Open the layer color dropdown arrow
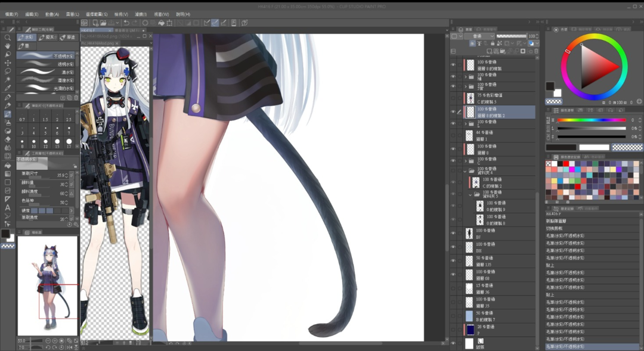Image resolution: width=644 pixels, height=351 pixels. pyautogui.click(x=537, y=43)
